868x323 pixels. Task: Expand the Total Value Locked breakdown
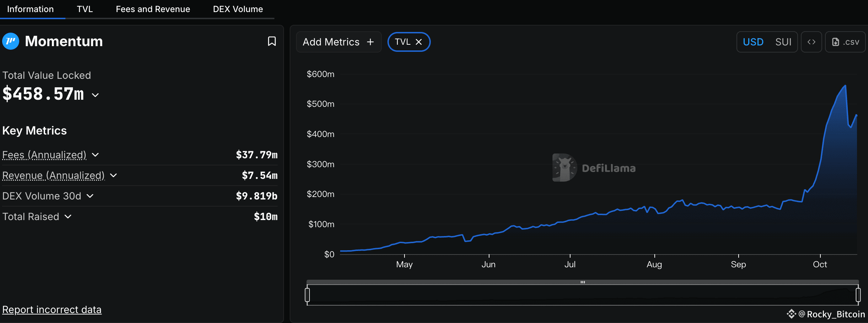click(x=95, y=95)
